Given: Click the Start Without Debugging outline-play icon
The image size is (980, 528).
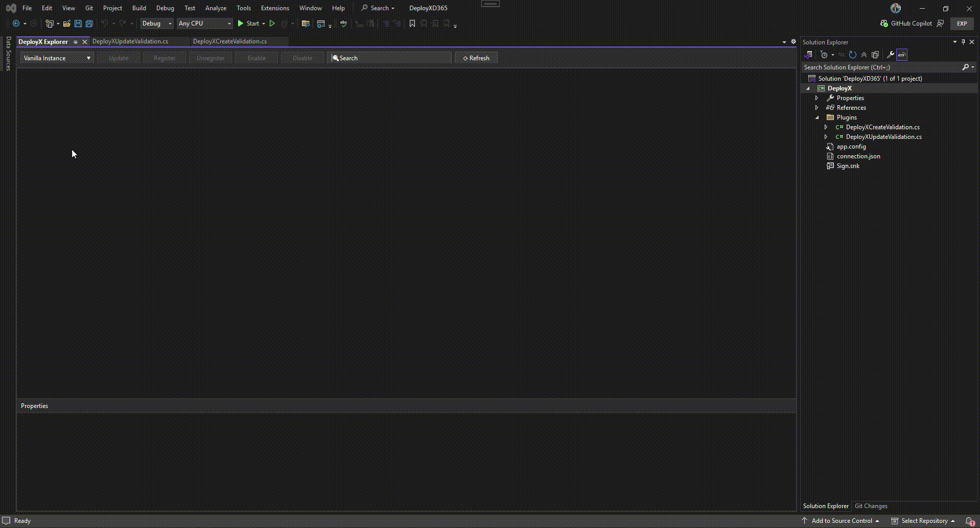Looking at the screenshot, I should 272,23.
